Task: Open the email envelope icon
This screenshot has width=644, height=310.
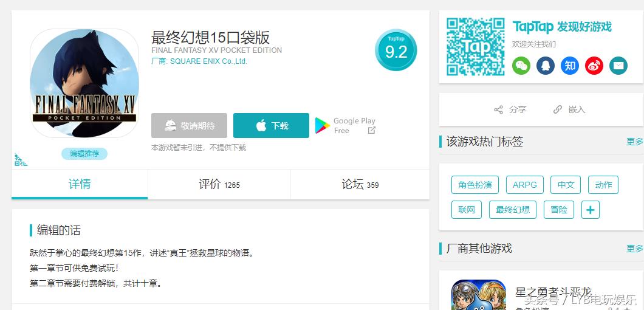Action: 618,66
